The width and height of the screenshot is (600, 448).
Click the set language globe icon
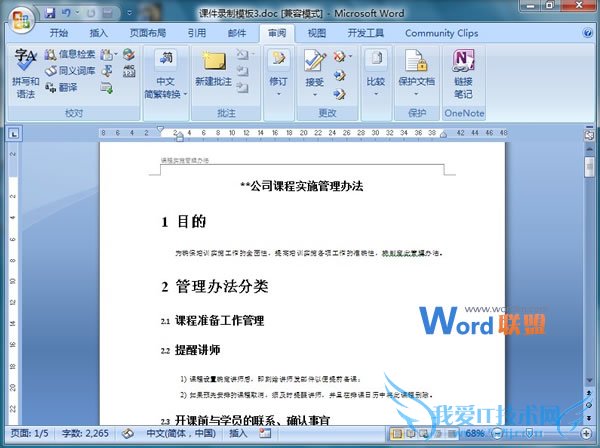129,54
